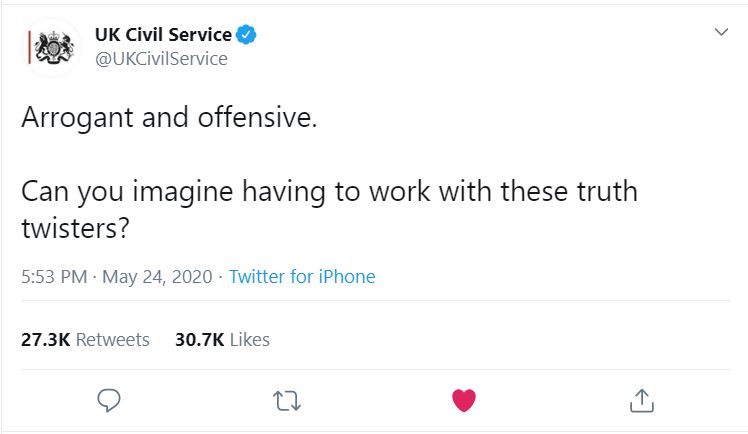Click the 27.3K retweet count number
Image resolution: width=748 pixels, height=434 pixels.
click(x=45, y=339)
